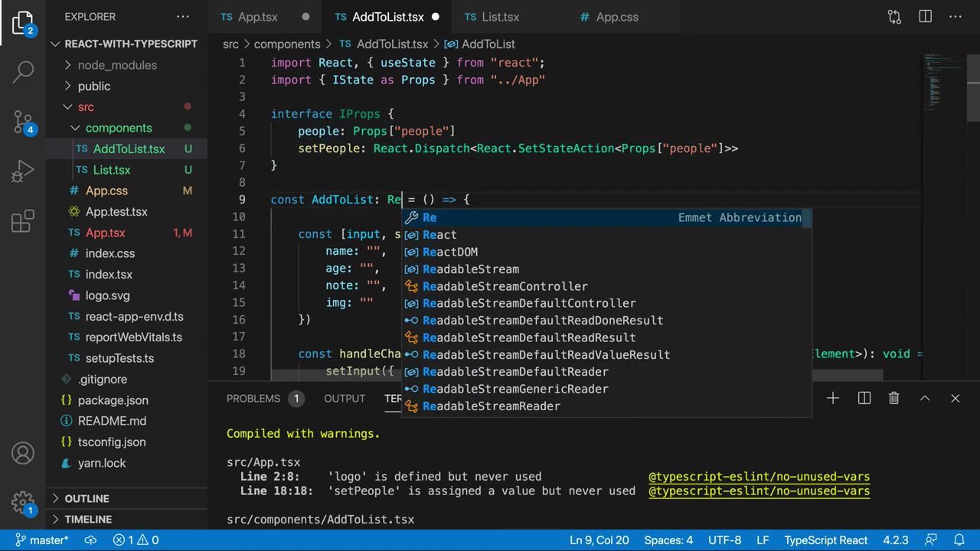This screenshot has width=980, height=551.
Task: Choose ReadableStreamReader suggestion
Action: (x=606, y=406)
